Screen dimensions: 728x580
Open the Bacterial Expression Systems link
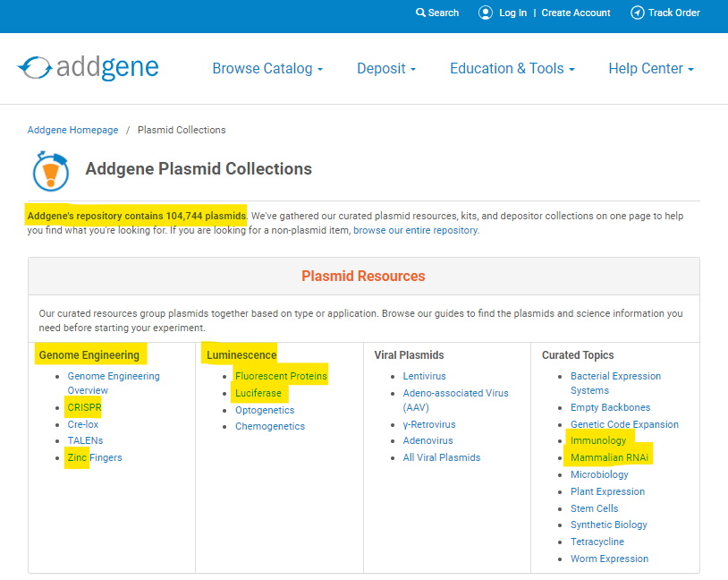point(615,383)
